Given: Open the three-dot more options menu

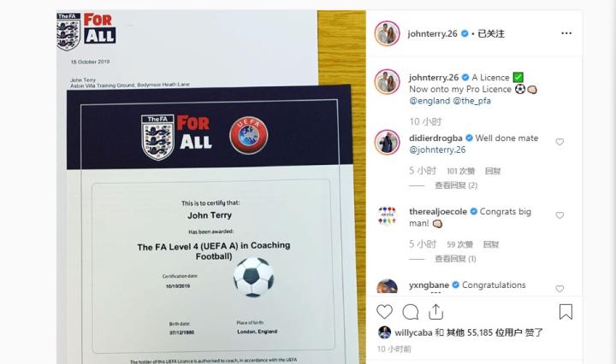Looking at the screenshot, I should [566, 33].
